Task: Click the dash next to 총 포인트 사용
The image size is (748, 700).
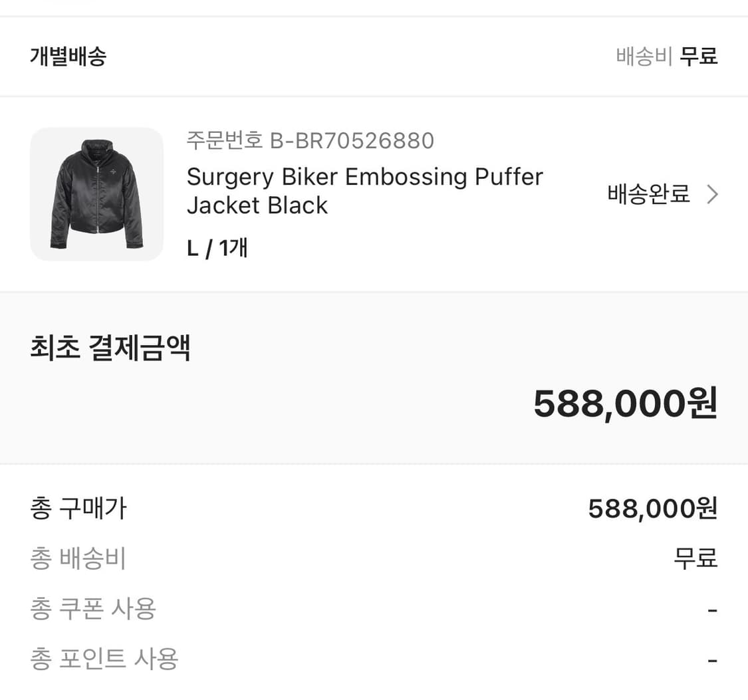Action: click(712, 659)
